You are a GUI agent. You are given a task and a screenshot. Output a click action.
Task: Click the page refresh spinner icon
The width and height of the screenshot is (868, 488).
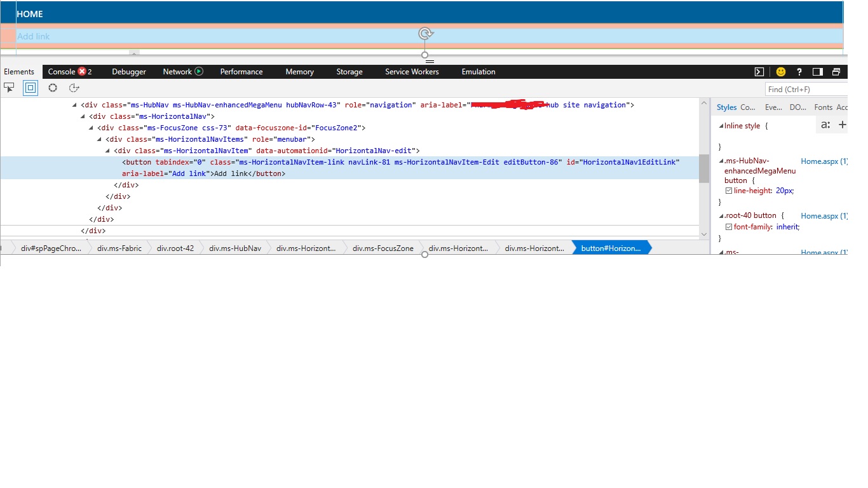(426, 34)
